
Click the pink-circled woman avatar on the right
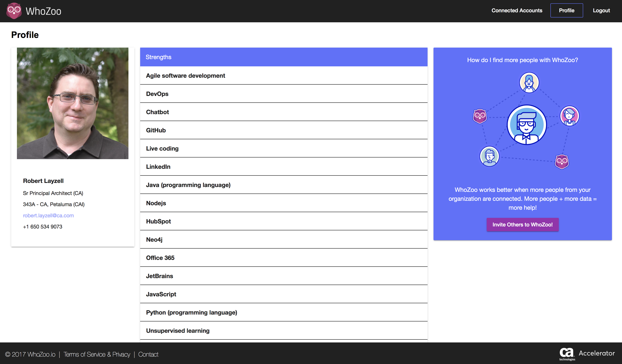pos(569,116)
